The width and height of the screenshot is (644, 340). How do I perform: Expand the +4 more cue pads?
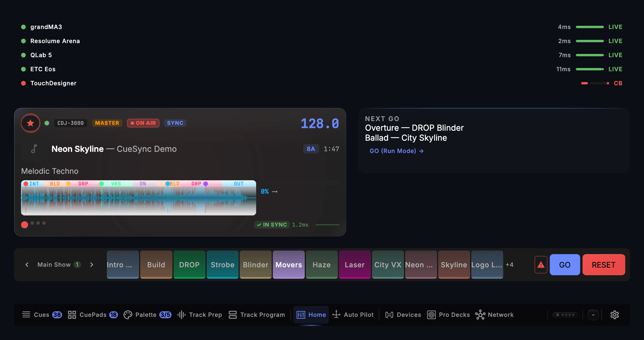[510, 265]
